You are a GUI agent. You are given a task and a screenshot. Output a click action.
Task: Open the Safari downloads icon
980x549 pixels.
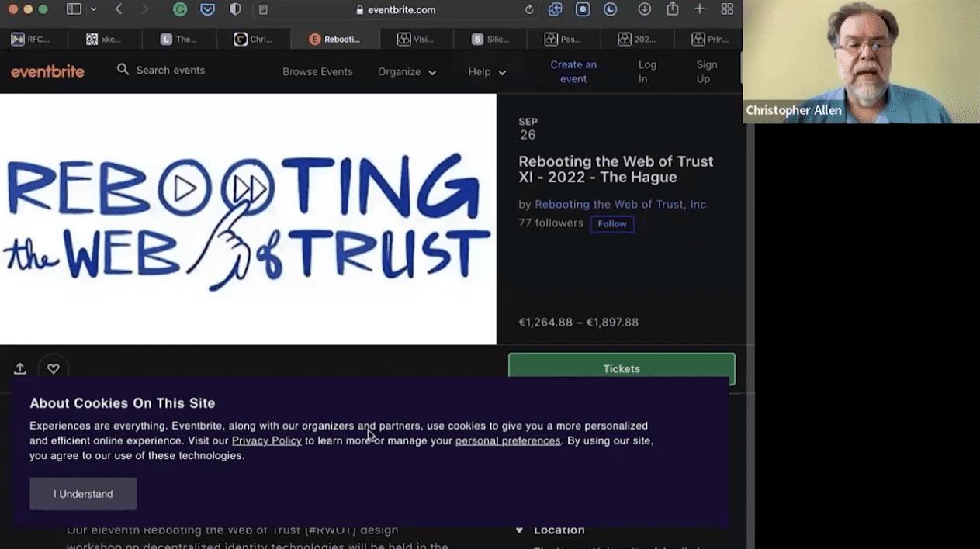pyautogui.click(x=644, y=9)
